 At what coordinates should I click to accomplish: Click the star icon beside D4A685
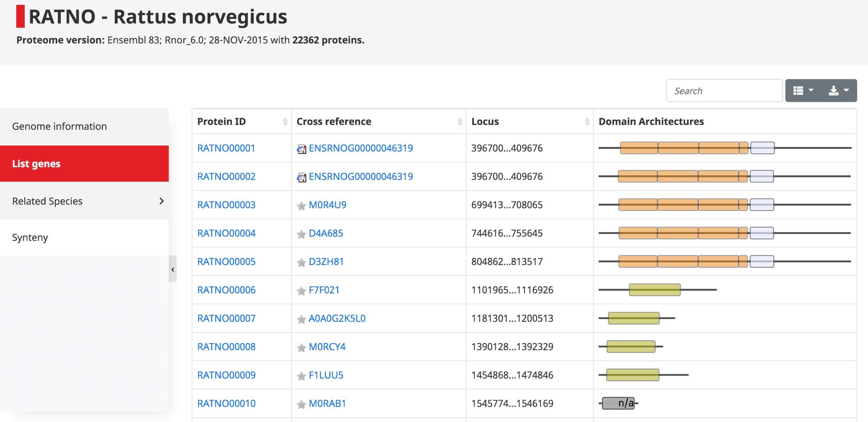[x=301, y=234]
